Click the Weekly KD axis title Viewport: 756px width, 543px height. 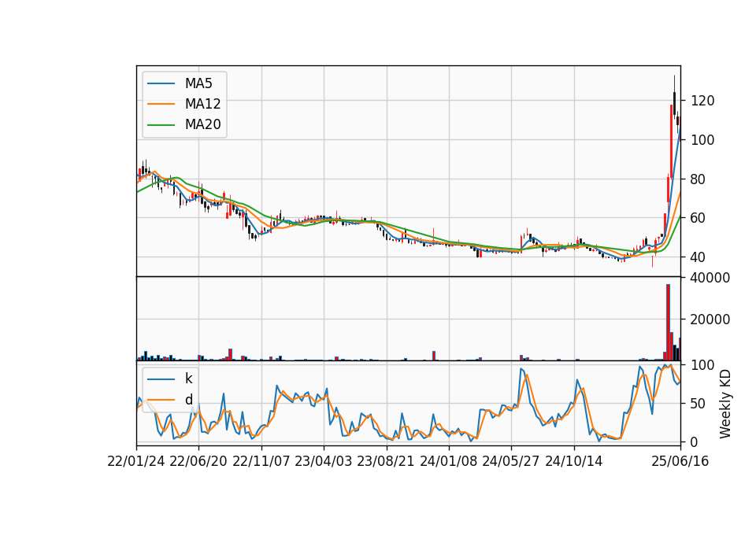pyautogui.click(x=724, y=404)
